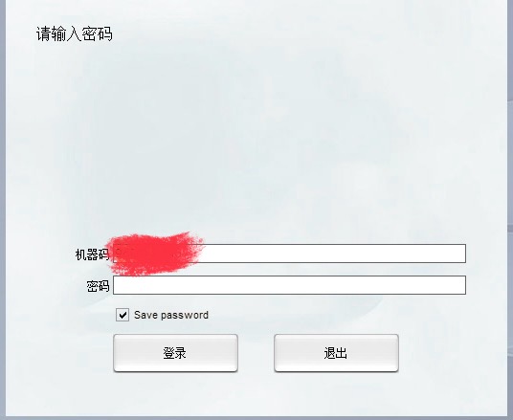Image resolution: width=513 pixels, height=420 pixels.
Task: Toggle the checkmark beside Save password
Action: tap(123, 315)
